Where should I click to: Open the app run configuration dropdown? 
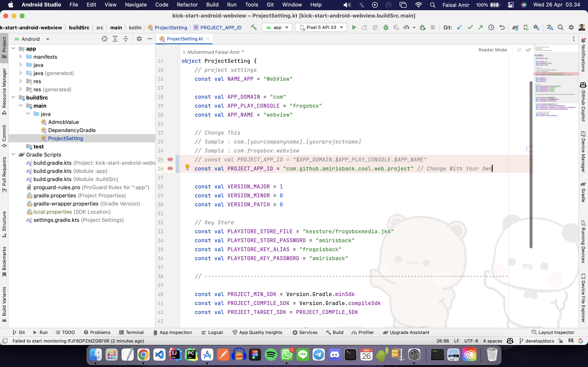click(x=277, y=28)
